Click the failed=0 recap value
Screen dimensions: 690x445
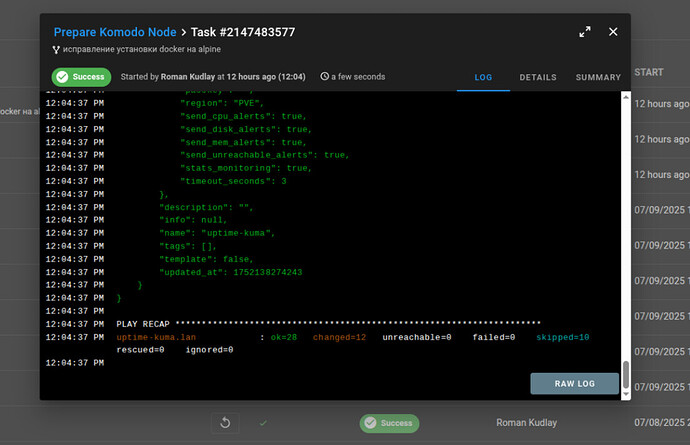493,338
